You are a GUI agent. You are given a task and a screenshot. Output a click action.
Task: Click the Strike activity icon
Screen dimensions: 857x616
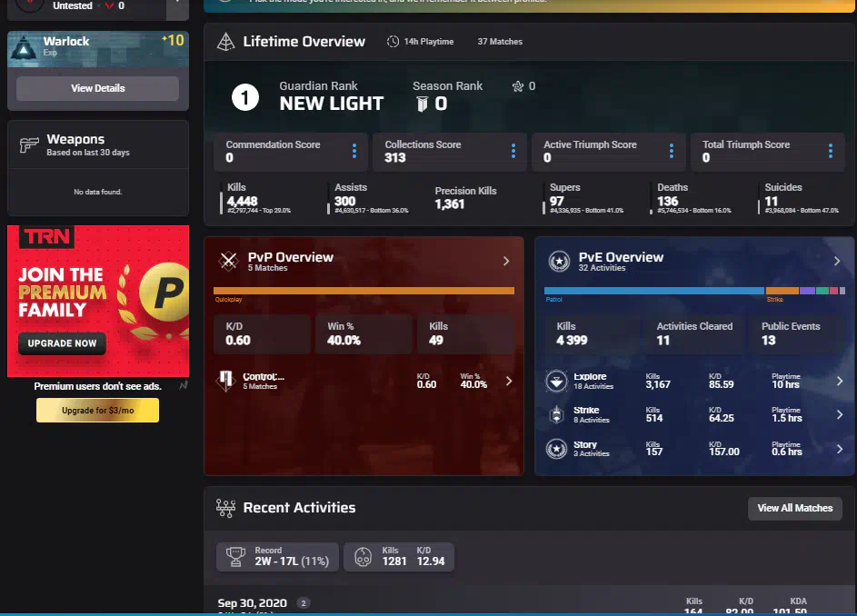[x=556, y=415]
